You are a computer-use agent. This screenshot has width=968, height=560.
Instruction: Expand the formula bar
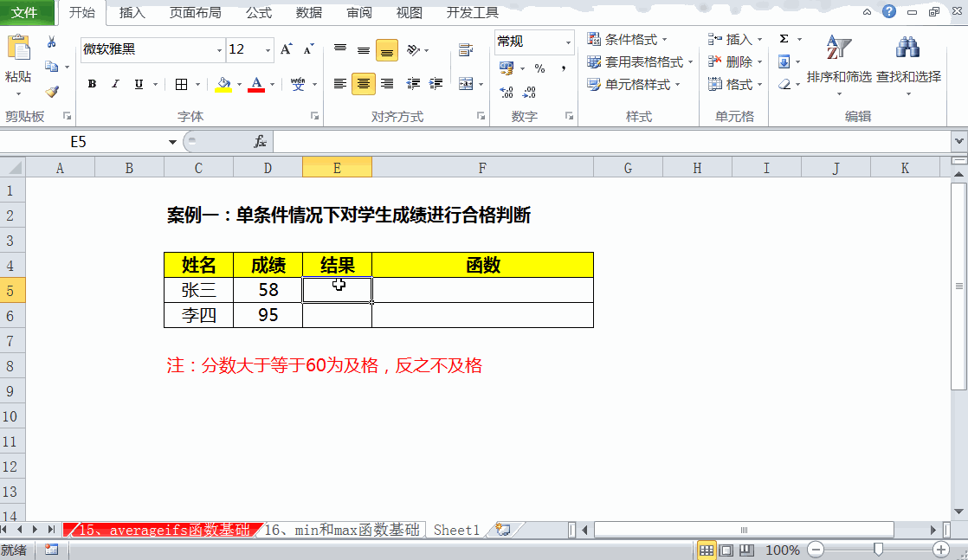(x=958, y=141)
